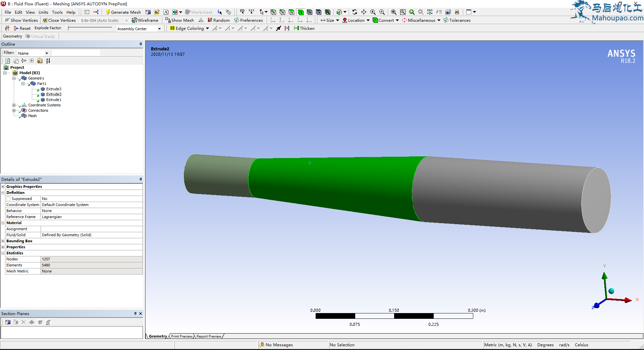The width and height of the screenshot is (644, 350).
Task: Open the View menu
Action: [x=30, y=12]
